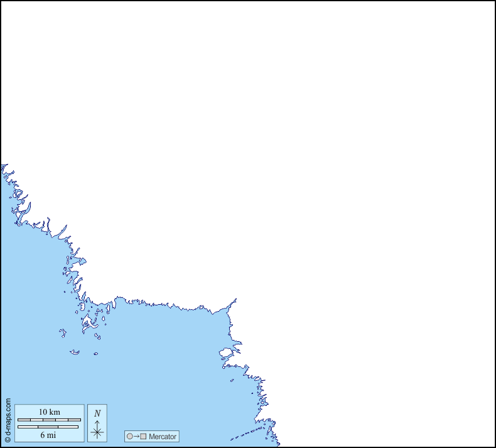This screenshot has height=448, width=496.
Task: Click the square icon beside Mercator
Action: click(143, 437)
